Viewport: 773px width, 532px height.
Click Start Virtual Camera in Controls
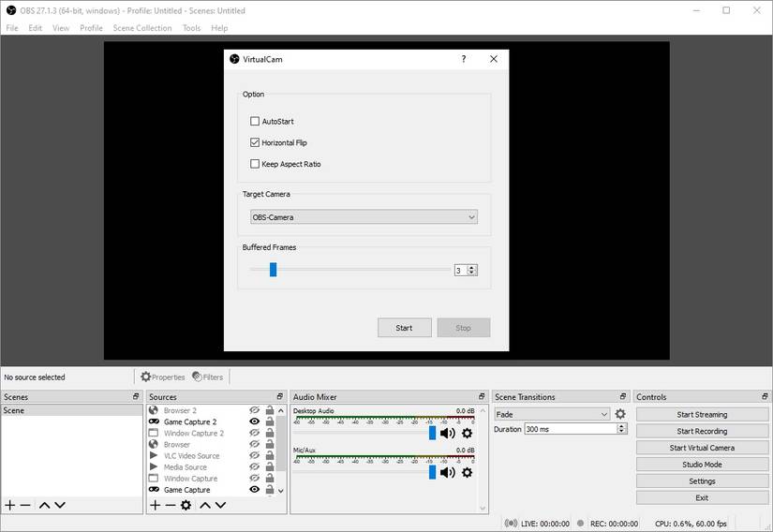click(702, 448)
